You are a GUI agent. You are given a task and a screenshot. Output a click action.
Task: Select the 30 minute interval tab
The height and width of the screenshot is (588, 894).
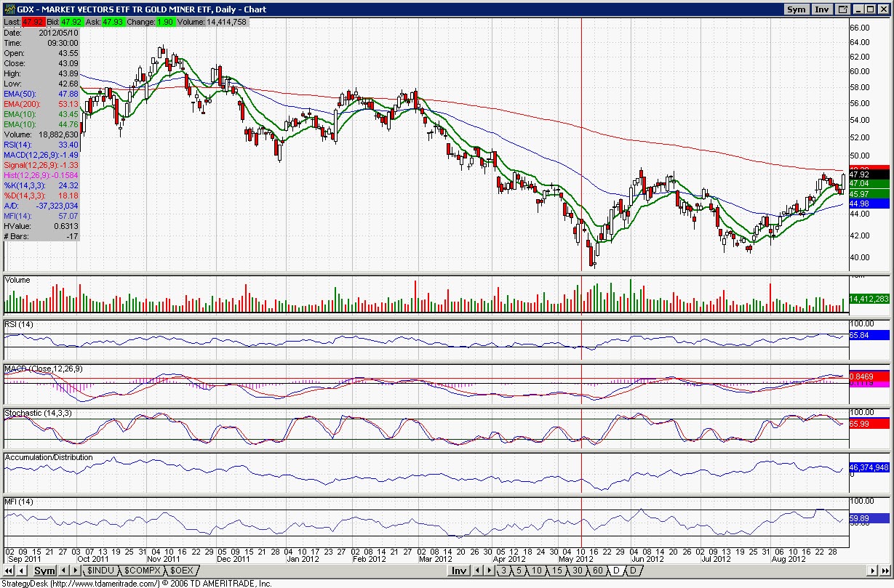coord(578,571)
